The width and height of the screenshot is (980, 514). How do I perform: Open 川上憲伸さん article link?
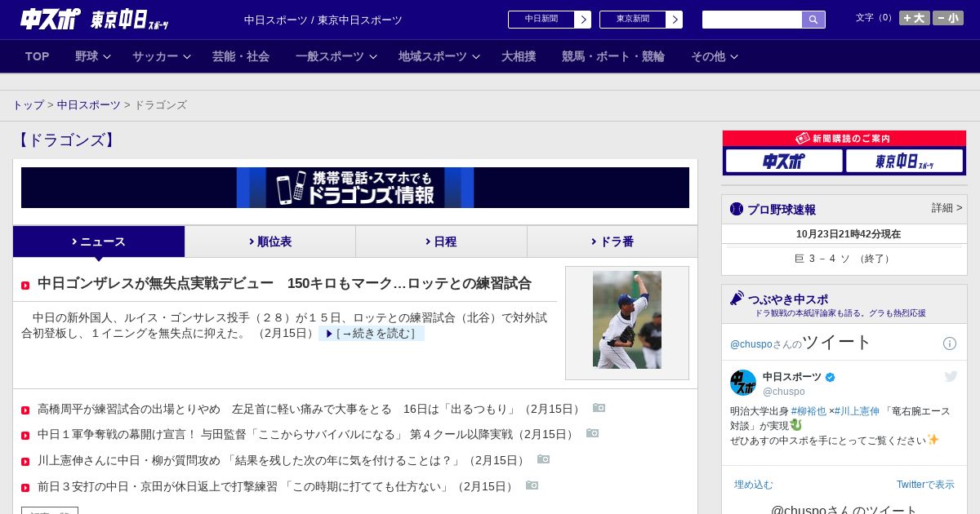(x=283, y=461)
